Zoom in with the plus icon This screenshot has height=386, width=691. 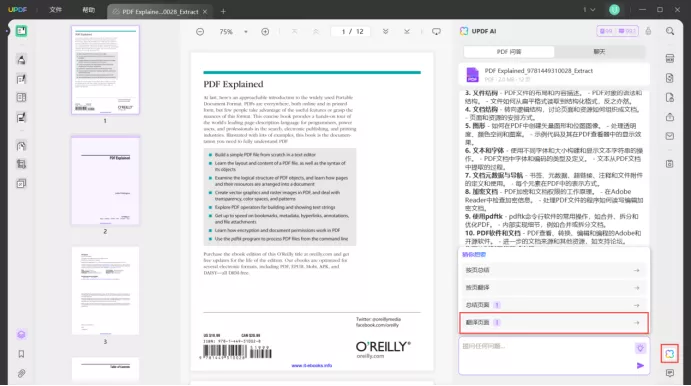point(265,32)
